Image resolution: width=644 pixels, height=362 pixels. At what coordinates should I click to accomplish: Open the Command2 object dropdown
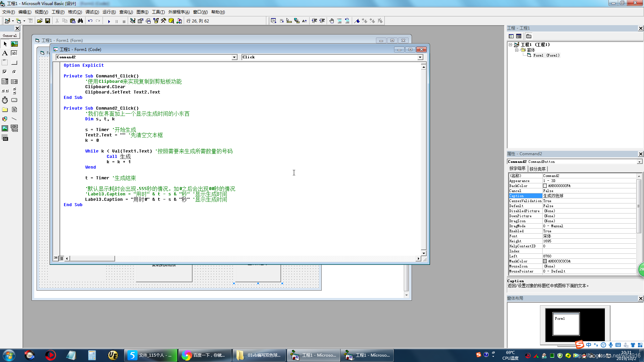(x=234, y=57)
